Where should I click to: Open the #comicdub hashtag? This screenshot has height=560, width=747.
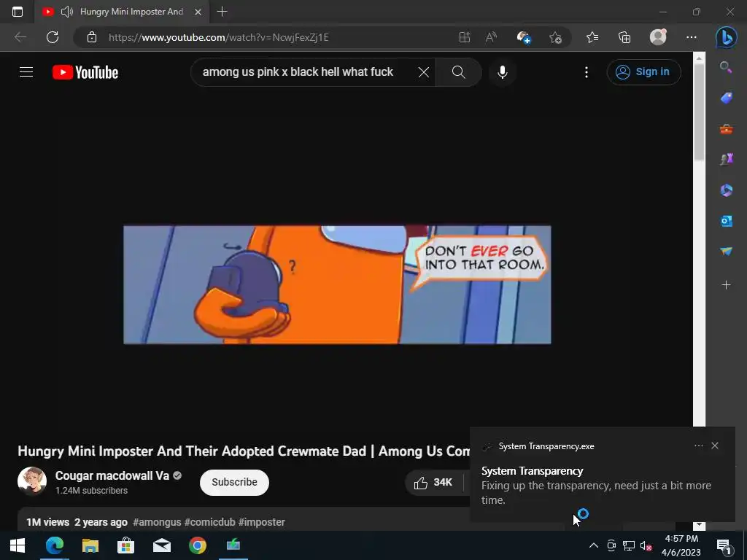[209, 522]
